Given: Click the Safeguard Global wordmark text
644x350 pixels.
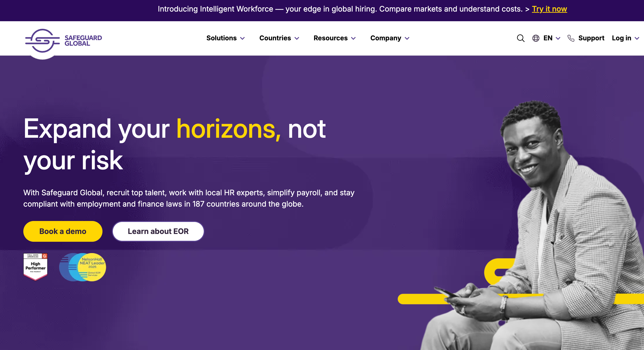Looking at the screenshot, I should coord(83,41).
